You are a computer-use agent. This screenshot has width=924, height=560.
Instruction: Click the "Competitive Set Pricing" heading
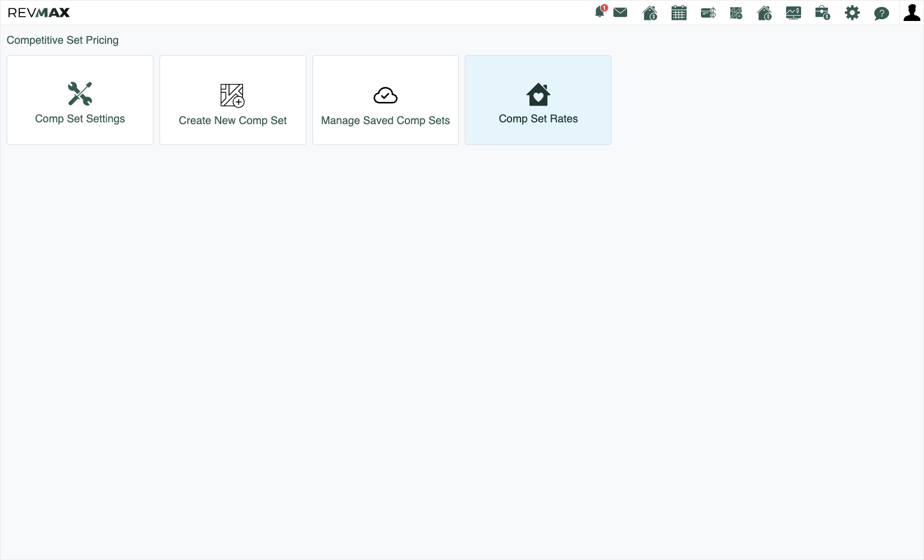[x=62, y=40]
